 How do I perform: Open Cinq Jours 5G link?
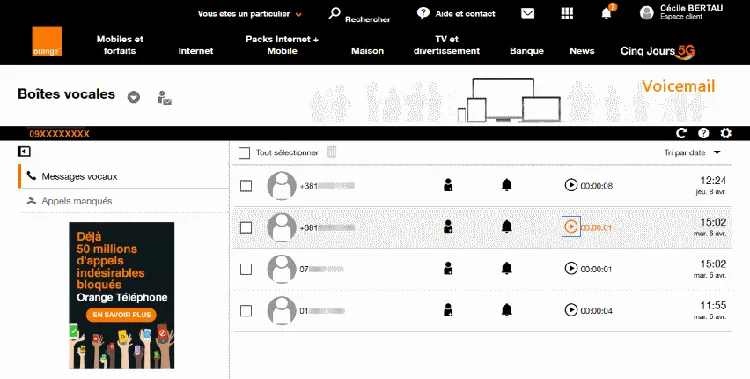[658, 52]
